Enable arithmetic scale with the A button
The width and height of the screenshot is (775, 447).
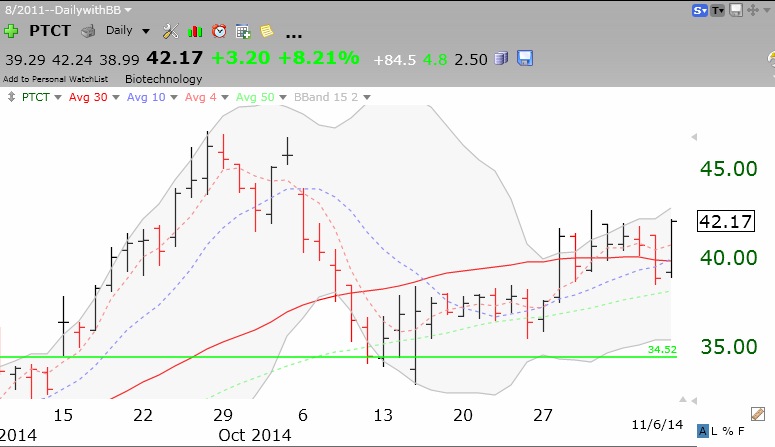pos(702,431)
